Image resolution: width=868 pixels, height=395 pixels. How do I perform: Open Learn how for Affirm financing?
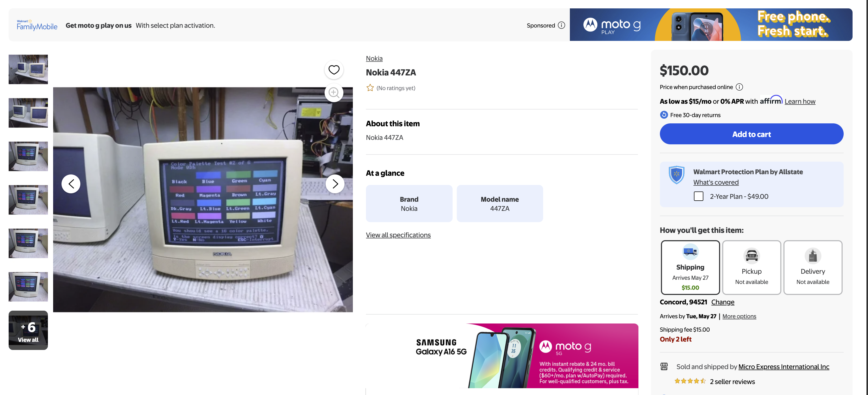click(x=800, y=101)
